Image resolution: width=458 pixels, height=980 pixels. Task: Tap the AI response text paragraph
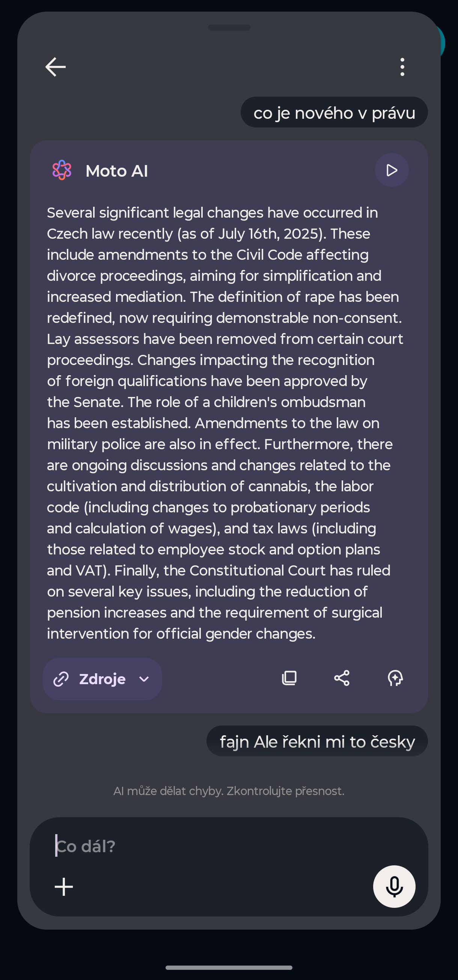coord(224,423)
